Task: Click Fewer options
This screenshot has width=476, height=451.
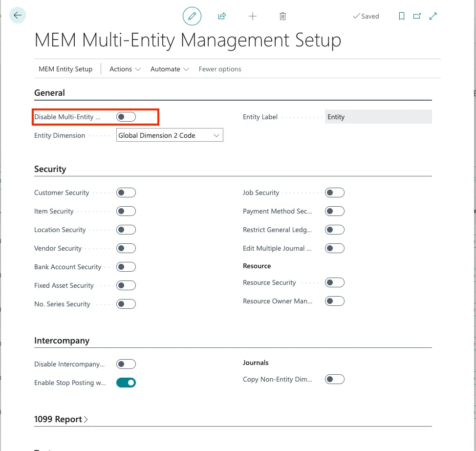Action: point(220,69)
